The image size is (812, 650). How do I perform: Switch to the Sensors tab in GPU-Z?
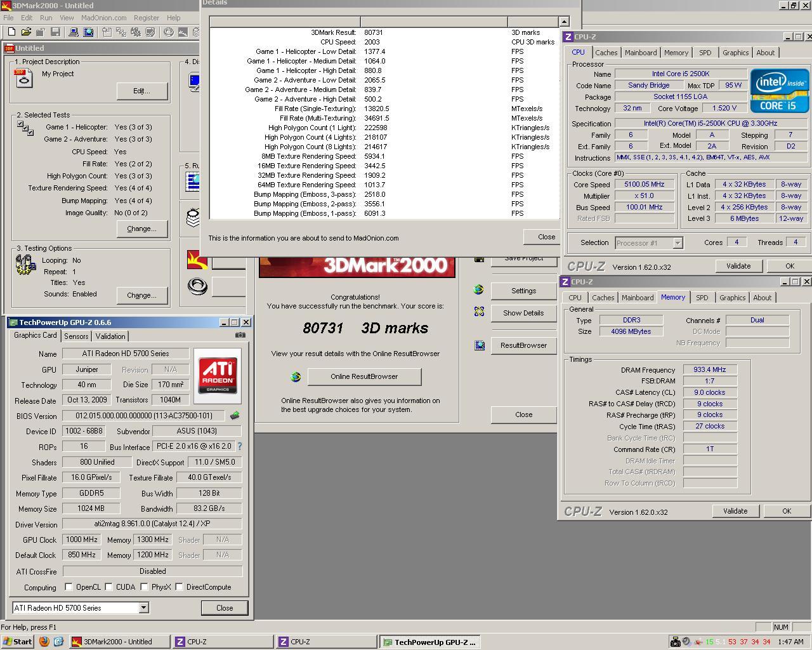point(76,336)
